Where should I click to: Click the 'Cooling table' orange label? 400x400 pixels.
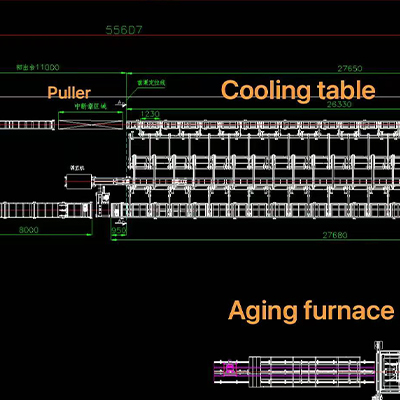298,91
